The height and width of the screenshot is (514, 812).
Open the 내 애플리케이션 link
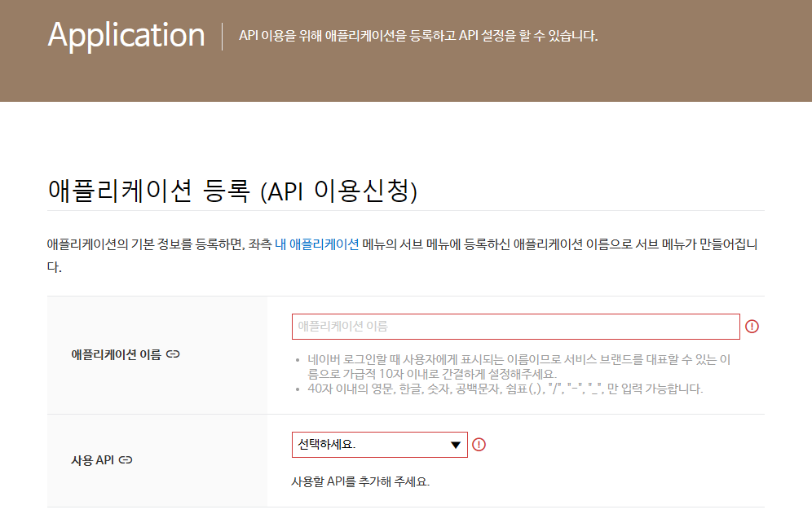pos(317,244)
